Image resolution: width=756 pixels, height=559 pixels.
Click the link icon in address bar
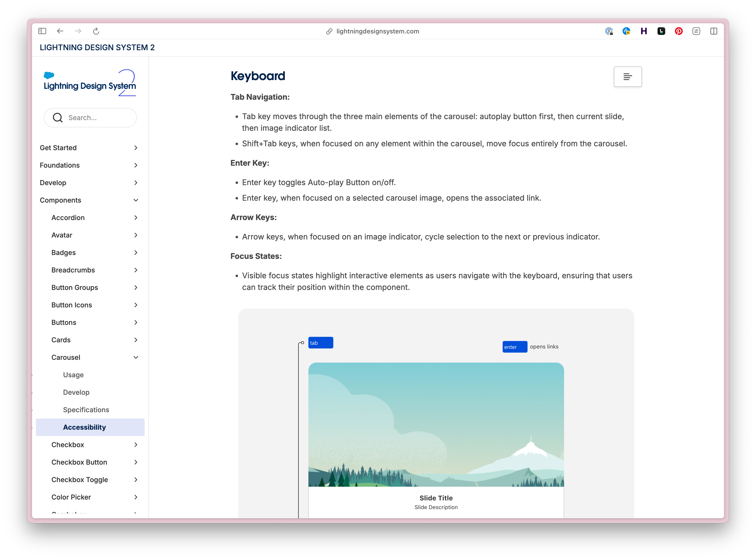tap(329, 32)
